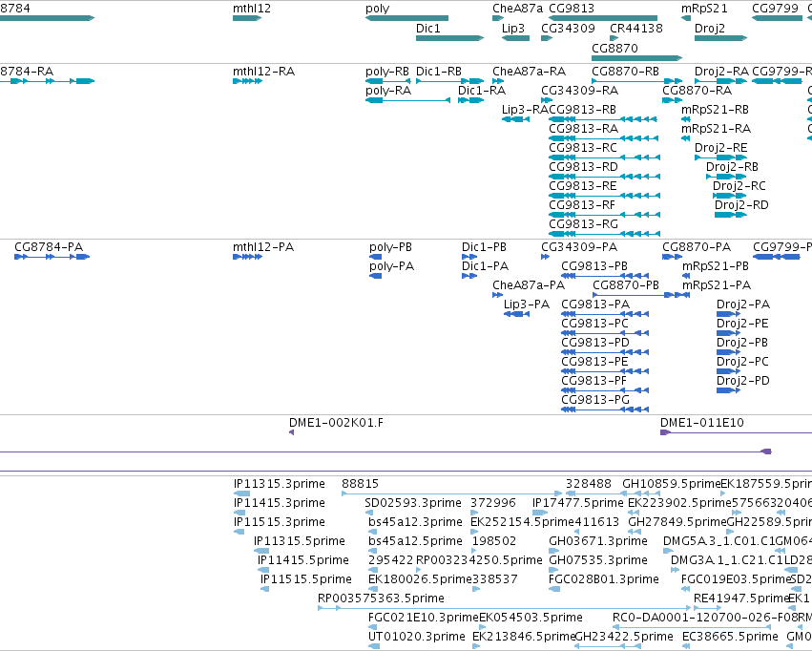
Task: Click protein Droj2-PA
Action: click(743, 304)
